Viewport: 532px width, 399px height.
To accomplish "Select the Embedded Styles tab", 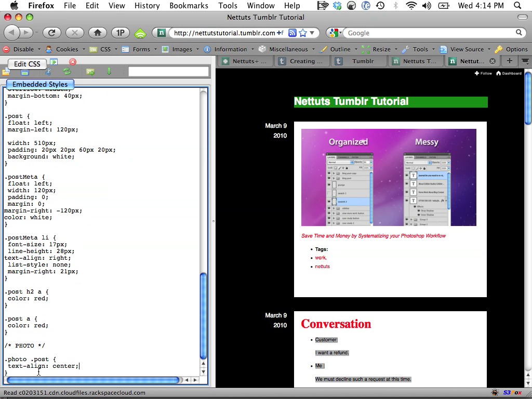I will tap(40, 84).
